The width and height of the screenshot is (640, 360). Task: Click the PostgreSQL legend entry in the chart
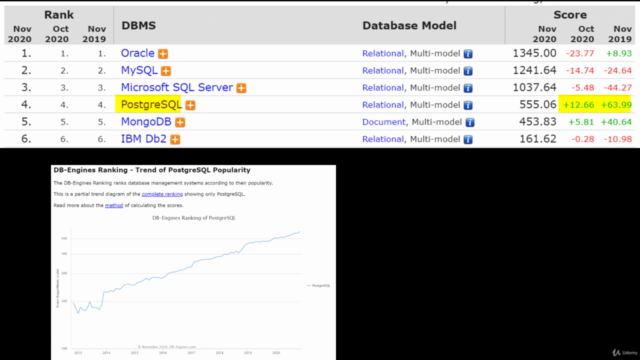click(x=318, y=286)
